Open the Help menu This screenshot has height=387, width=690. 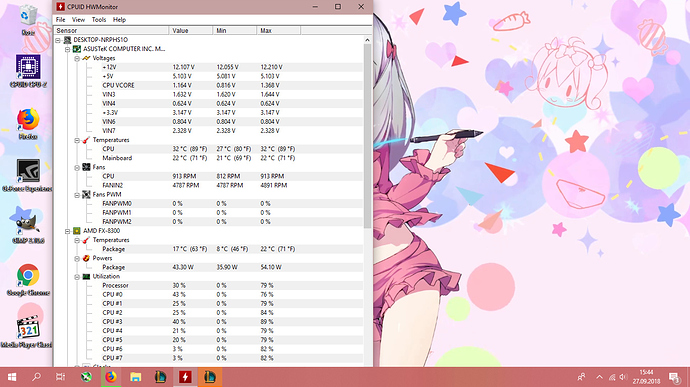119,20
